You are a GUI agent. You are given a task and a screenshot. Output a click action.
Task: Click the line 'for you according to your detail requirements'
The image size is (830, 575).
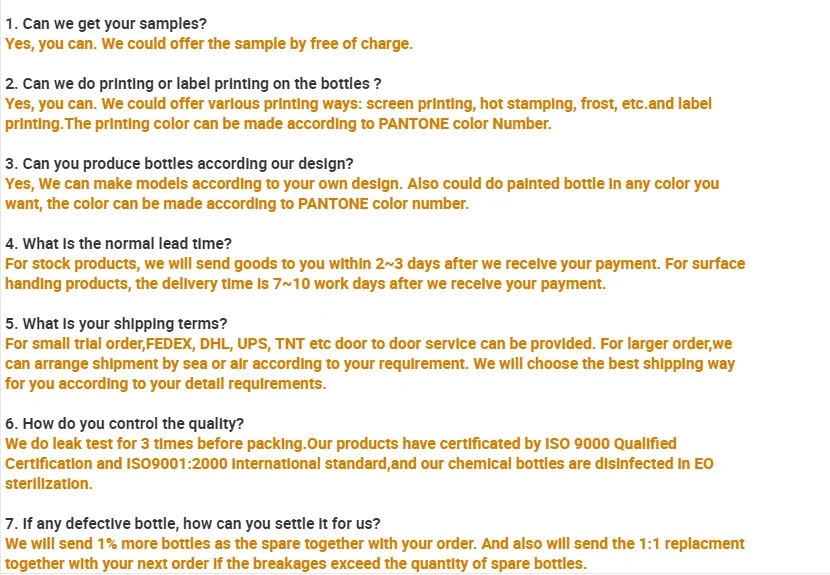click(165, 384)
